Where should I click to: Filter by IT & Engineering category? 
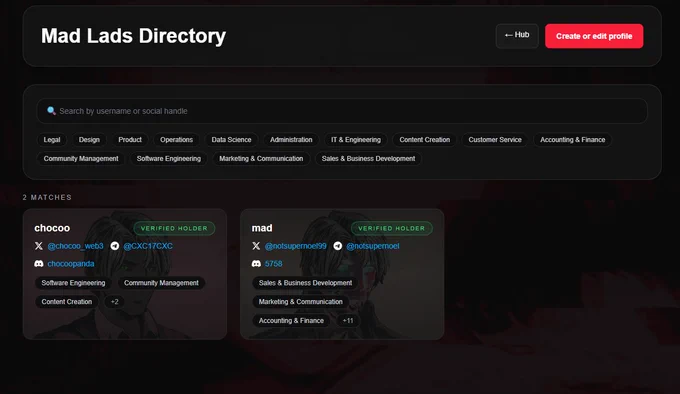coord(356,140)
